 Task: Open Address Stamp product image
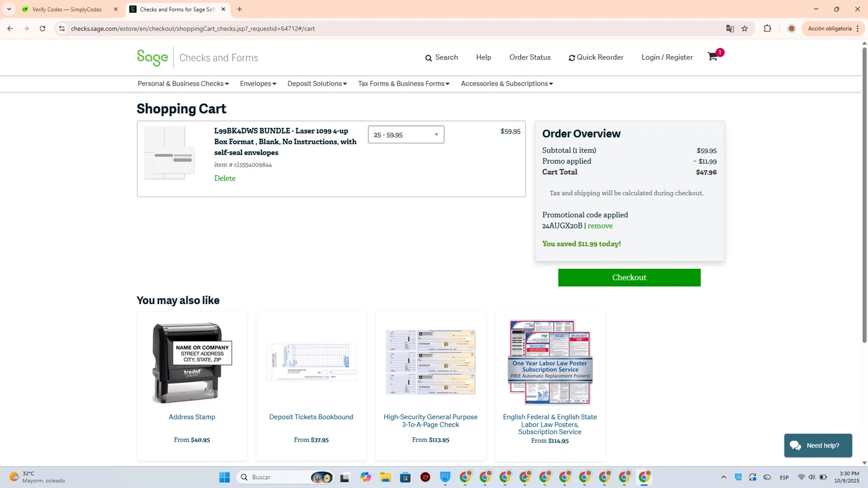192,363
